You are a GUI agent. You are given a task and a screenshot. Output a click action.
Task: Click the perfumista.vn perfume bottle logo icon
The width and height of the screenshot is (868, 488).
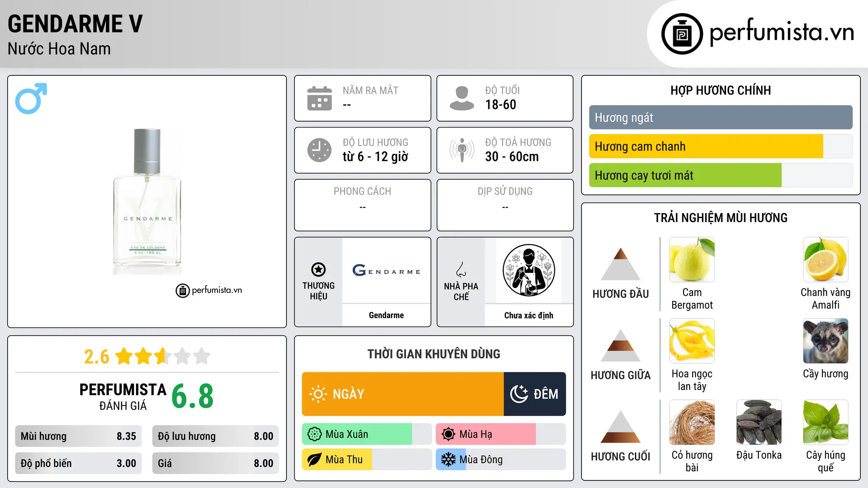(x=682, y=34)
